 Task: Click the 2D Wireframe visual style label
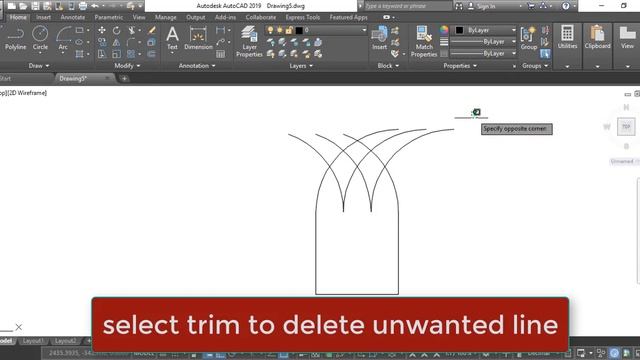28,93
